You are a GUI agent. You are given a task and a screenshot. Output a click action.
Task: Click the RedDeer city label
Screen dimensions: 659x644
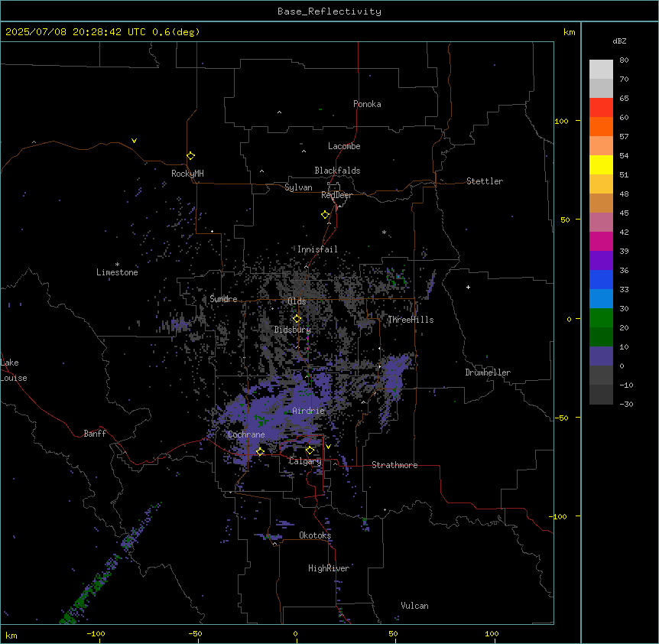[x=336, y=195]
